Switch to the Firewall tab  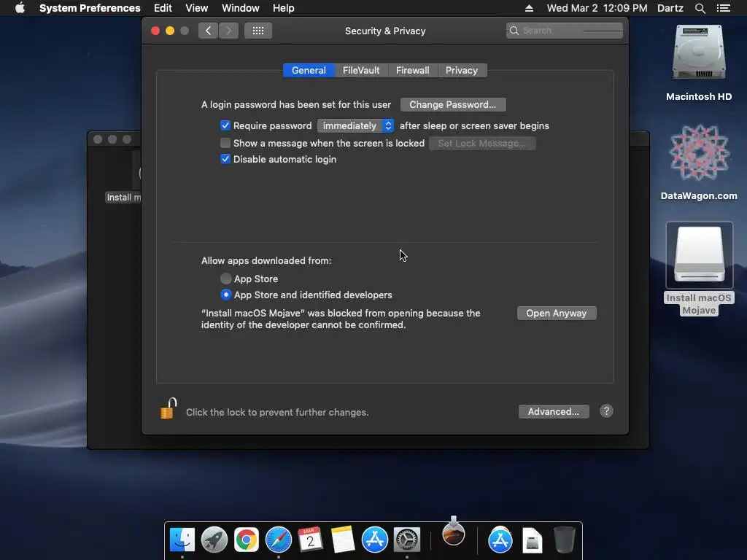click(x=413, y=71)
